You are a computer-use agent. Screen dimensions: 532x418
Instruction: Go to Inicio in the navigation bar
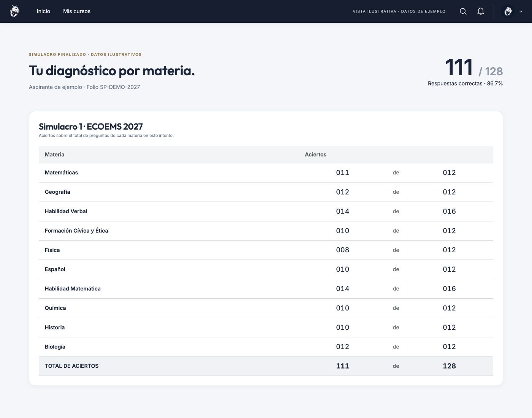tap(43, 11)
